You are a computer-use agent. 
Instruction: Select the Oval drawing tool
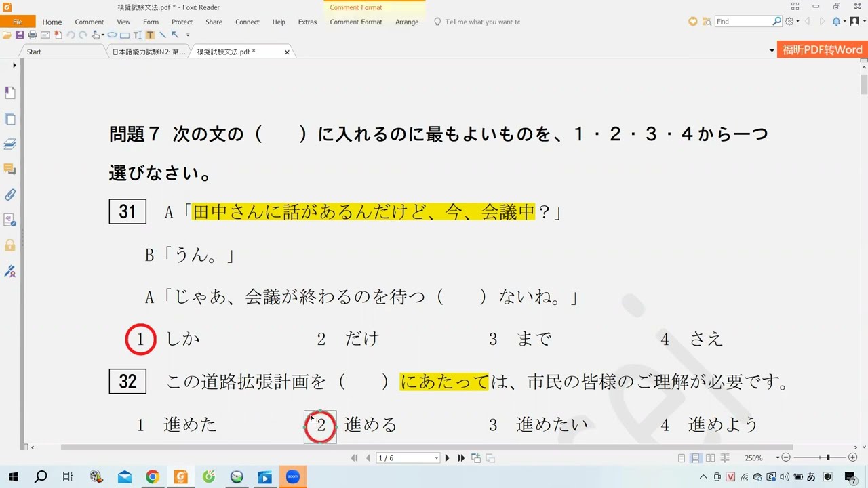112,35
